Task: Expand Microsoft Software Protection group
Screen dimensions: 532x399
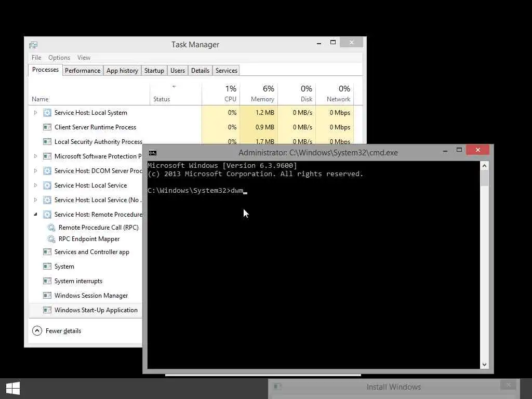Action: coord(35,156)
